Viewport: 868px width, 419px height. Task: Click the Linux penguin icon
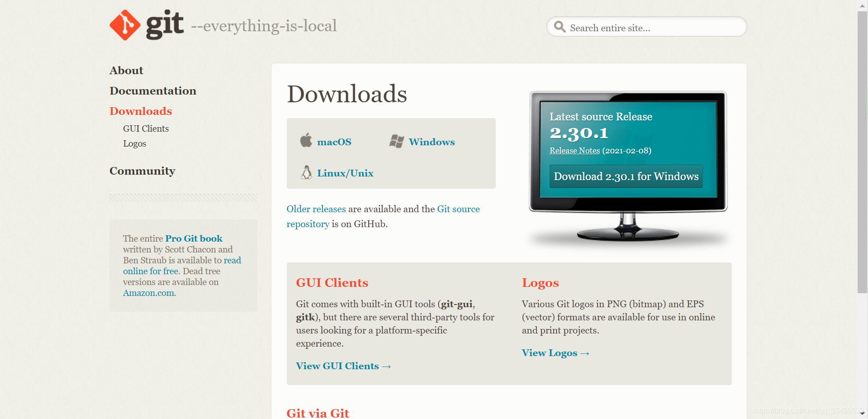tap(307, 172)
